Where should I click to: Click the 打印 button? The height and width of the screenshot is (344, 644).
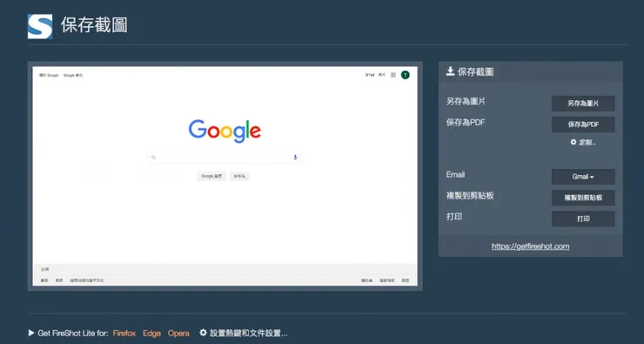[x=583, y=219]
